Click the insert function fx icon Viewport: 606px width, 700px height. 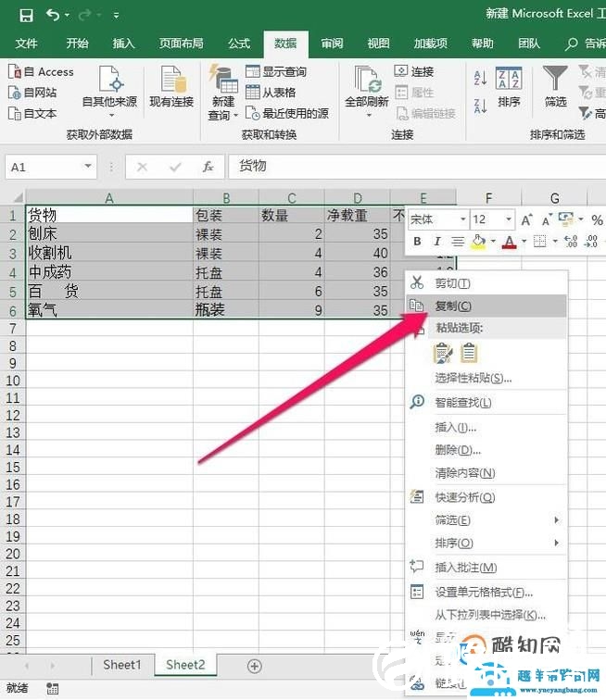click(x=208, y=167)
